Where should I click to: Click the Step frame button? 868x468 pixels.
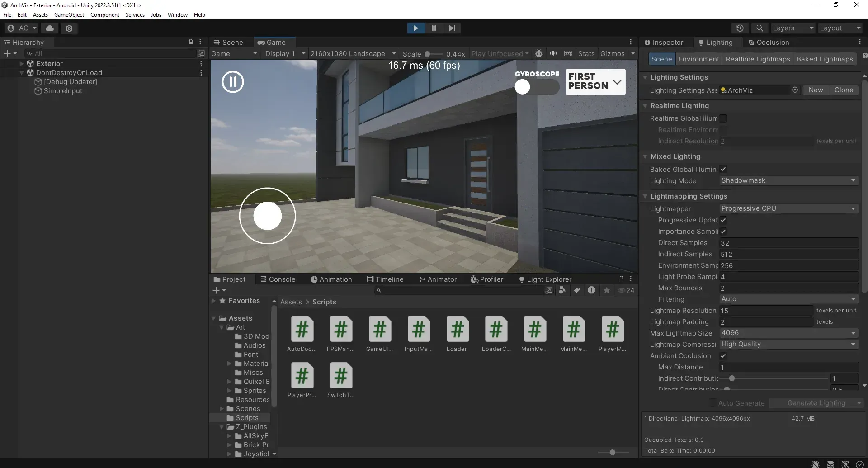click(452, 28)
